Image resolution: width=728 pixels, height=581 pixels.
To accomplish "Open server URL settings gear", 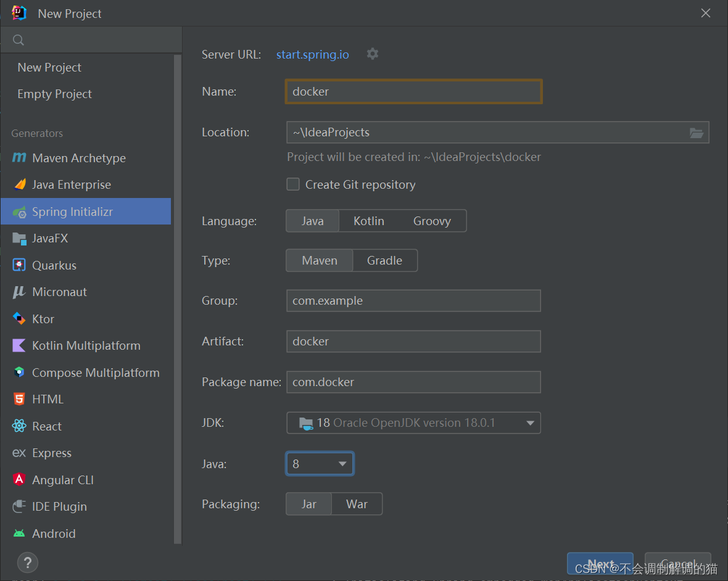I will (x=373, y=54).
